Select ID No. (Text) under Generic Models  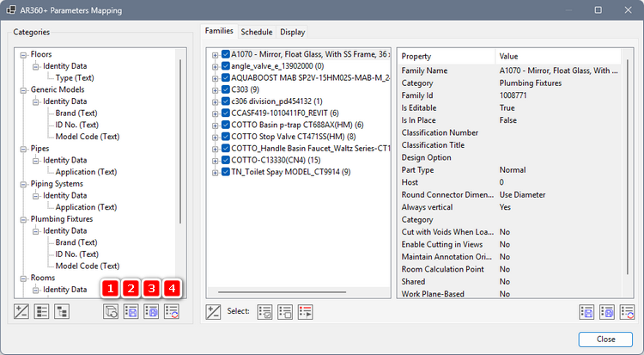[76, 125]
